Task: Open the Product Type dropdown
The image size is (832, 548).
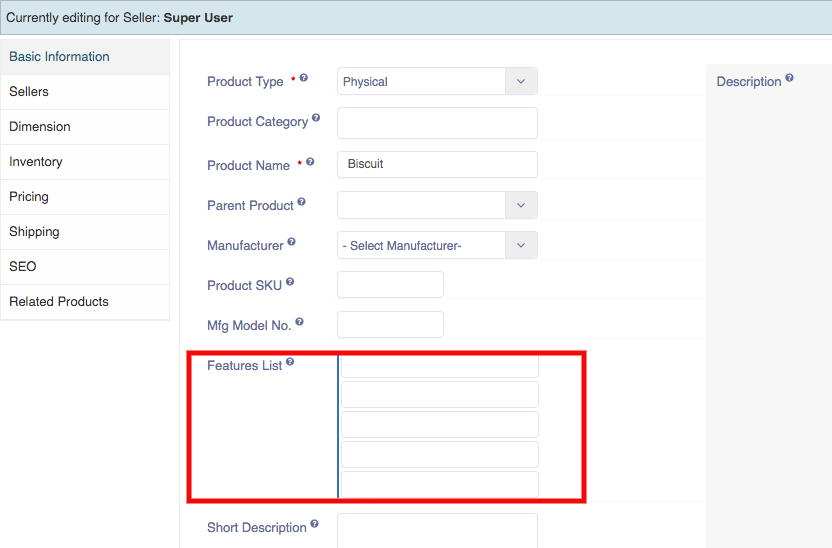Action: (437, 81)
